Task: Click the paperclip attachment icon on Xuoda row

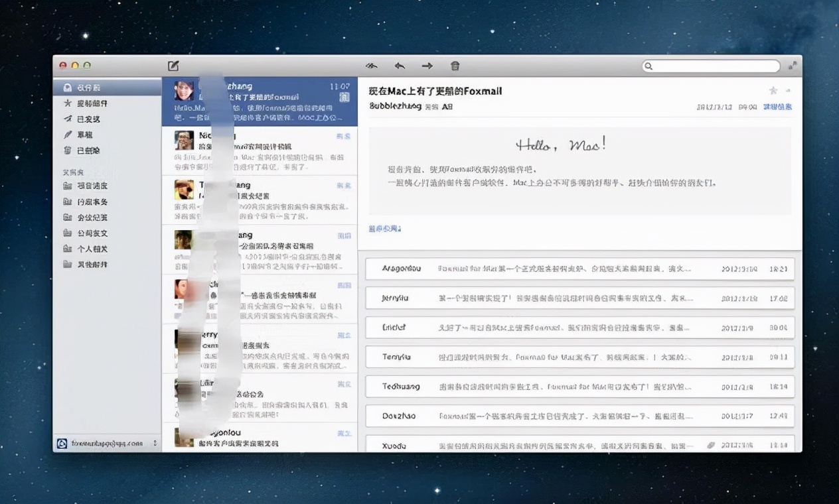Action: (x=711, y=446)
